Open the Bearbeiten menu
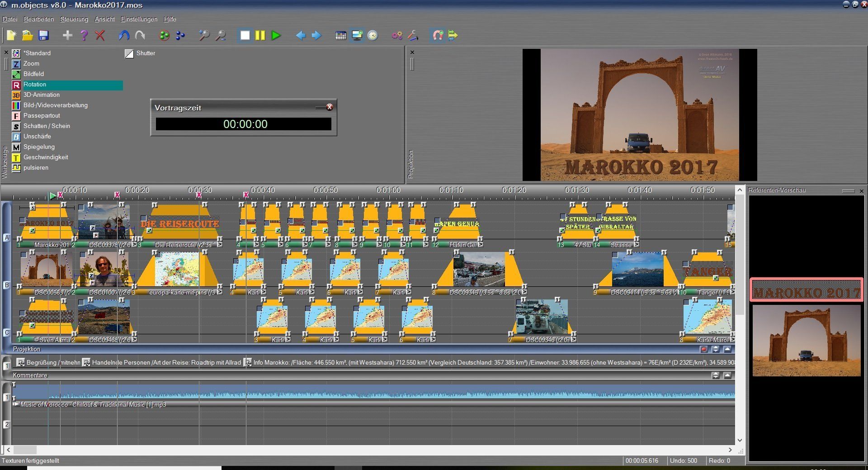Viewport: 868px width, 470px height. pos(39,19)
